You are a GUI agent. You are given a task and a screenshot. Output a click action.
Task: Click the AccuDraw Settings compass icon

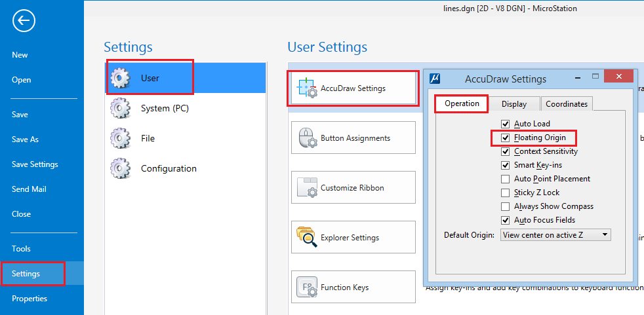pos(306,88)
